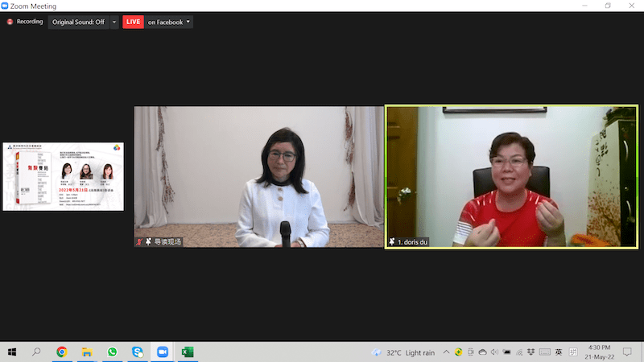Click the red Recording indicator
This screenshot has width=644, height=362.
[x=24, y=22]
